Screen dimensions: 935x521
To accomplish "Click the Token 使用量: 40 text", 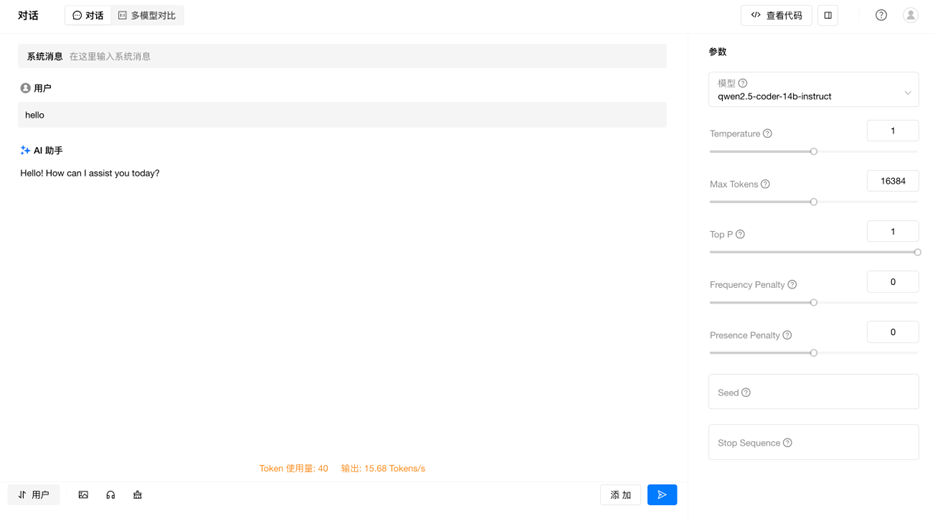I will (293, 469).
